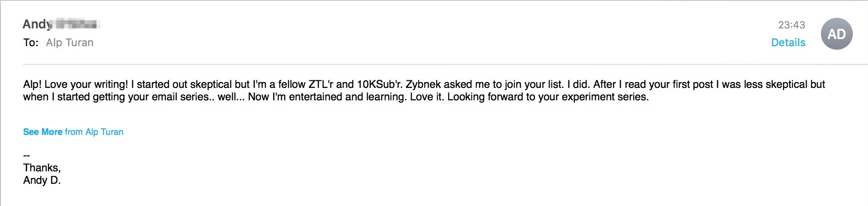The width and height of the screenshot is (868, 206).
Task: Open the Details link under the timestamp
Action: click(788, 43)
